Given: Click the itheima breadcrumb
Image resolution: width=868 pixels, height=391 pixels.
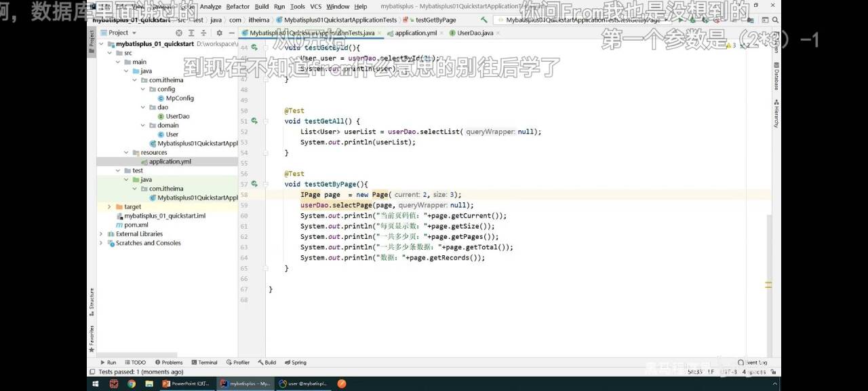Looking at the screenshot, I should tap(258, 20).
